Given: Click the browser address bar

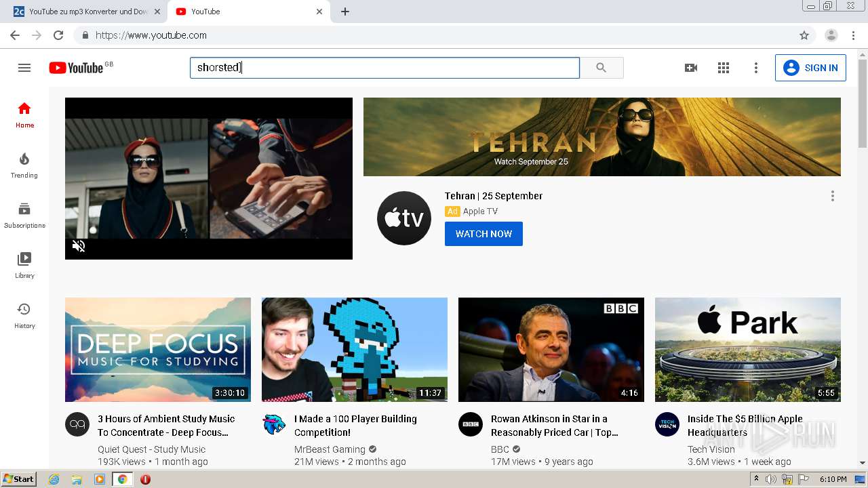Looking at the screenshot, I should tap(434, 35).
